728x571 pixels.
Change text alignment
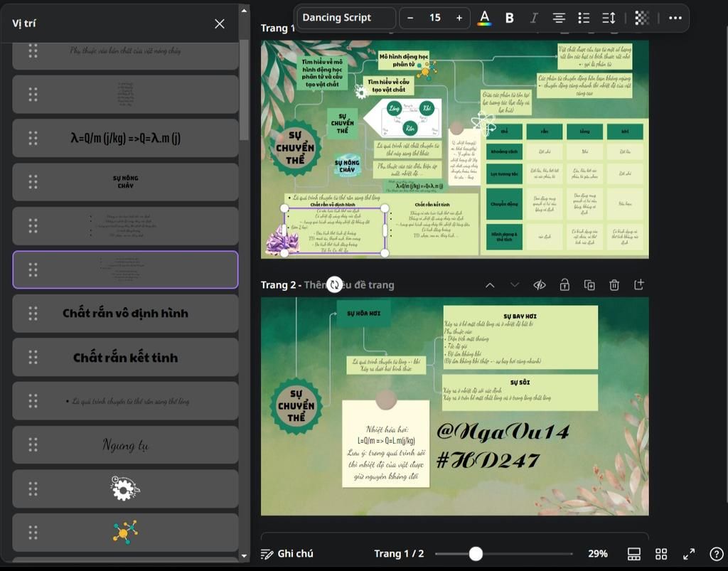point(559,18)
